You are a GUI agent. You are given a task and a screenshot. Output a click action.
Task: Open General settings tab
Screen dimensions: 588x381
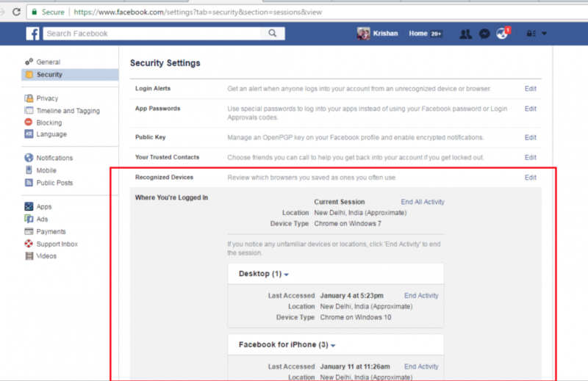click(x=48, y=62)
